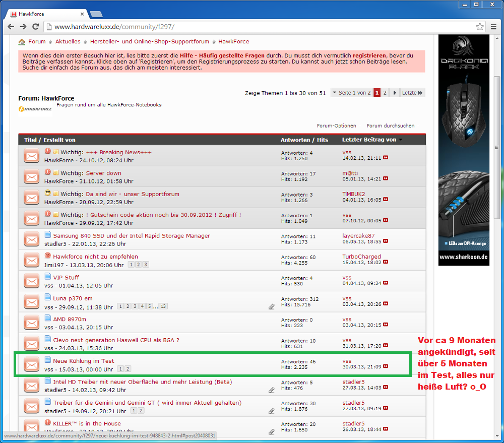Click the next page arrow button

[395, 93]
